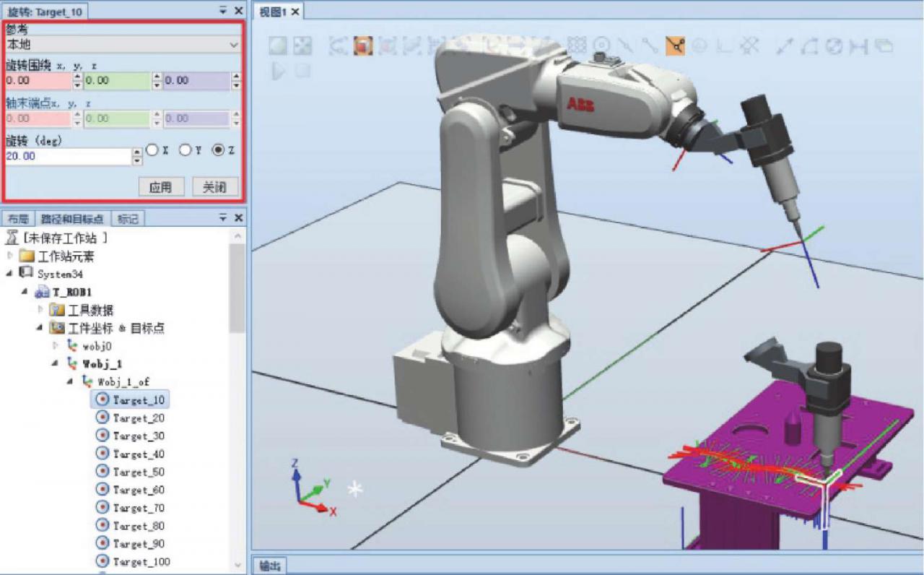Click the View All icon in the 3D toolbar

point(278,46)
